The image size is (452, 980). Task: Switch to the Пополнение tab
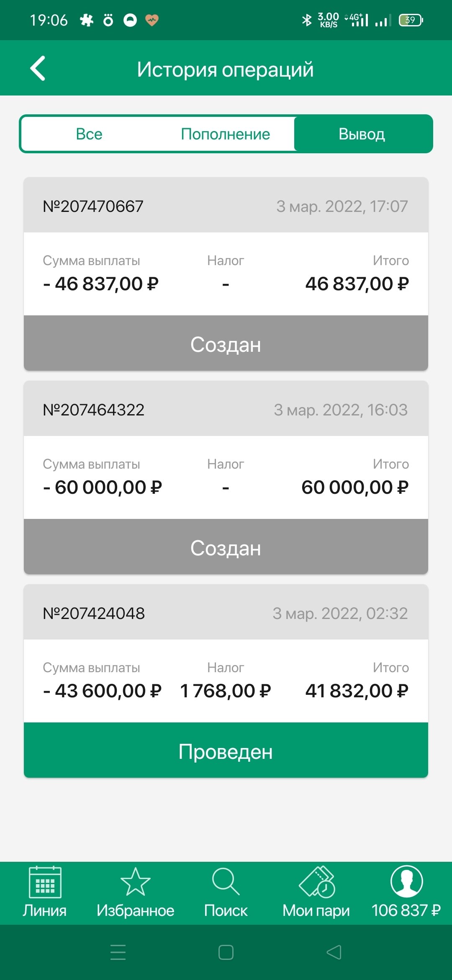226,134
